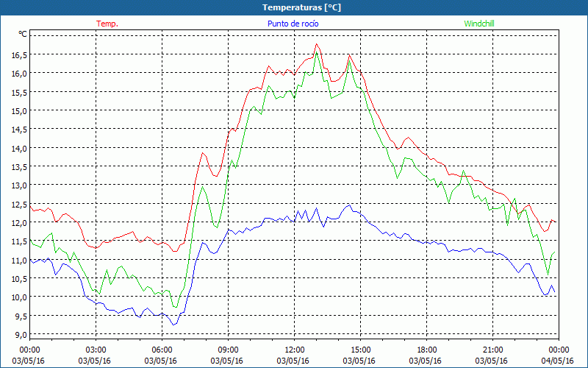
Task: Click the 09:00 time axis label
Action: tap(227, 350)
